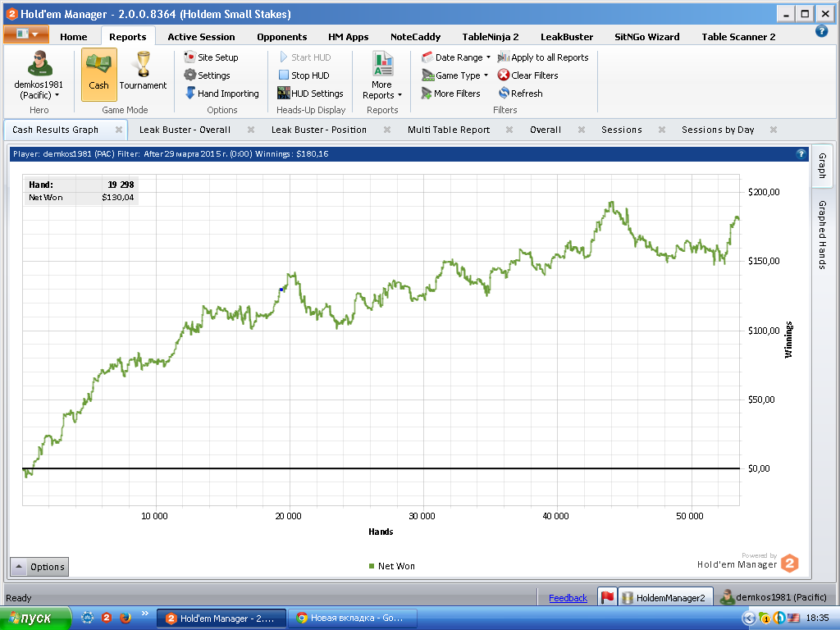Click the HoldemManager2 database button
Image resolution: width=840 pixels, height=630 pixels.
(x=665, y=597)
